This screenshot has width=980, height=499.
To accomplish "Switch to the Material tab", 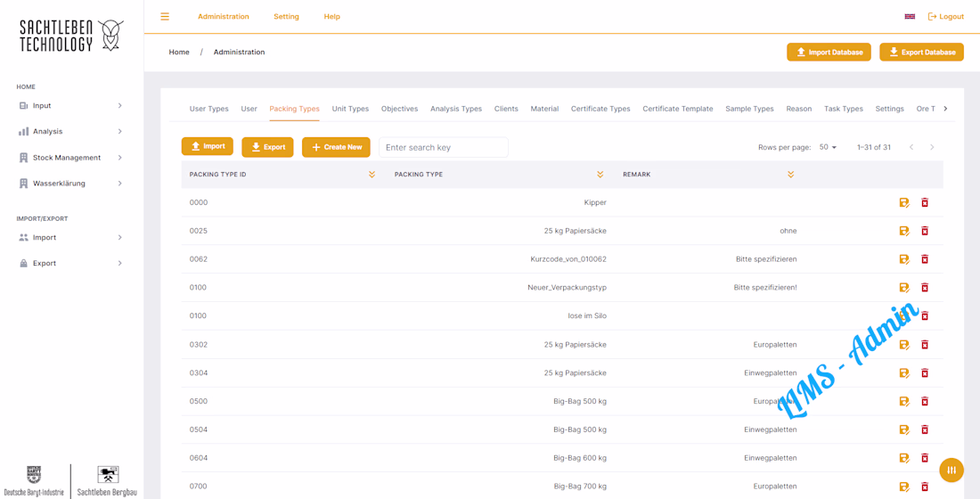I will 544,109.
